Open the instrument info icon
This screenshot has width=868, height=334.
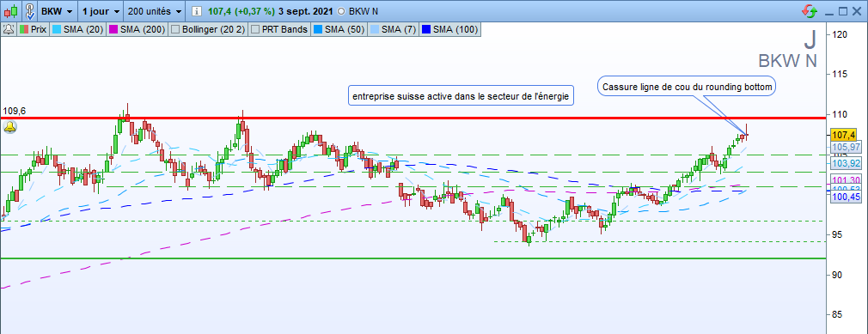tap(196, 11)
